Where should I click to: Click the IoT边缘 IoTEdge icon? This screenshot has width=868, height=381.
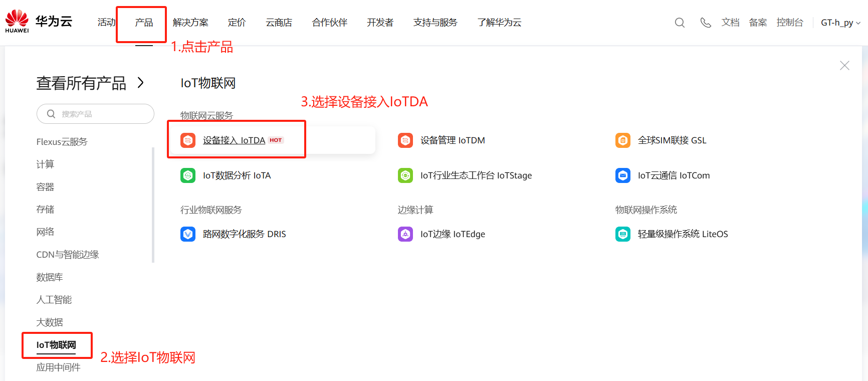(x=405, y=234)
